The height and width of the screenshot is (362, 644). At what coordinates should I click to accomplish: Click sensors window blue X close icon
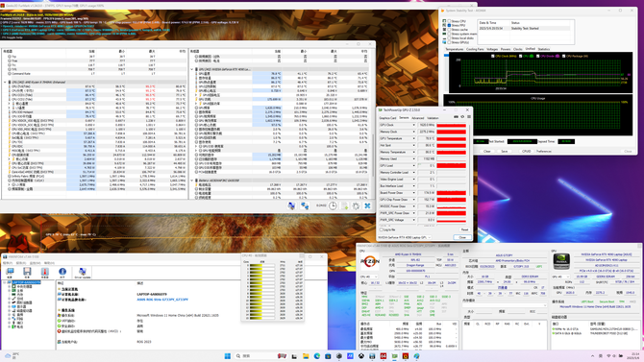tap(367, 205)
